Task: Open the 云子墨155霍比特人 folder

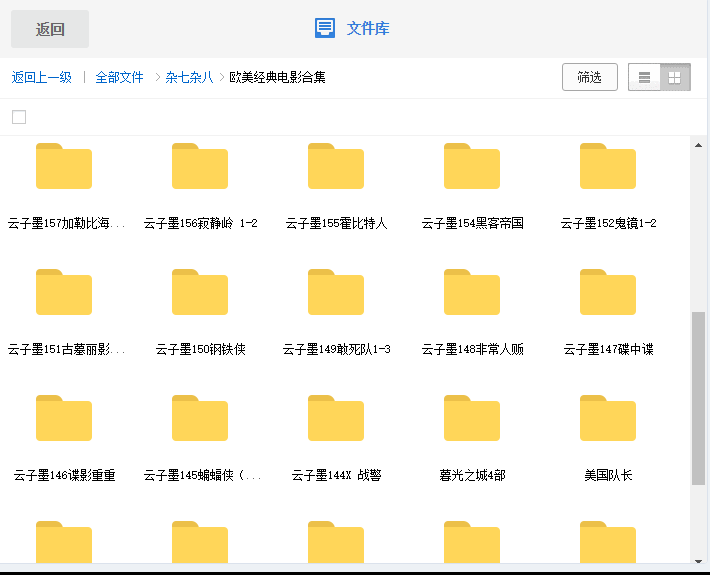Action: (336, 167)
